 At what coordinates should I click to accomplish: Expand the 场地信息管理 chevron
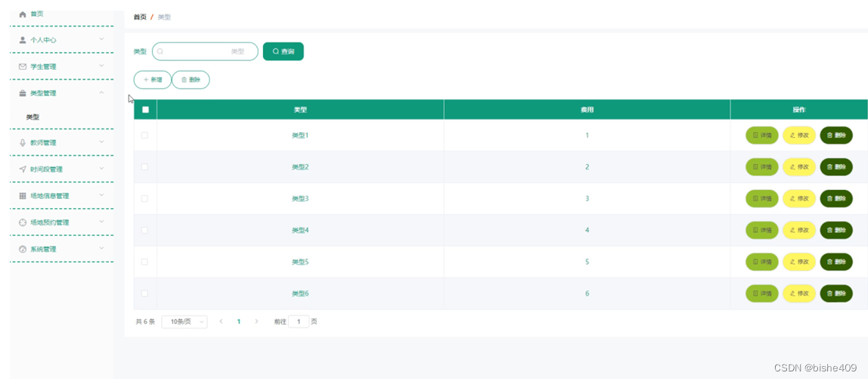101,195
